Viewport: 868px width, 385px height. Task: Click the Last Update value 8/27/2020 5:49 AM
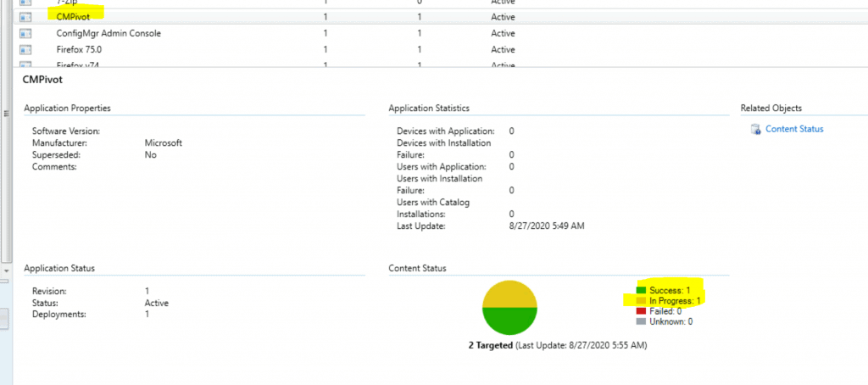point(547,226)
